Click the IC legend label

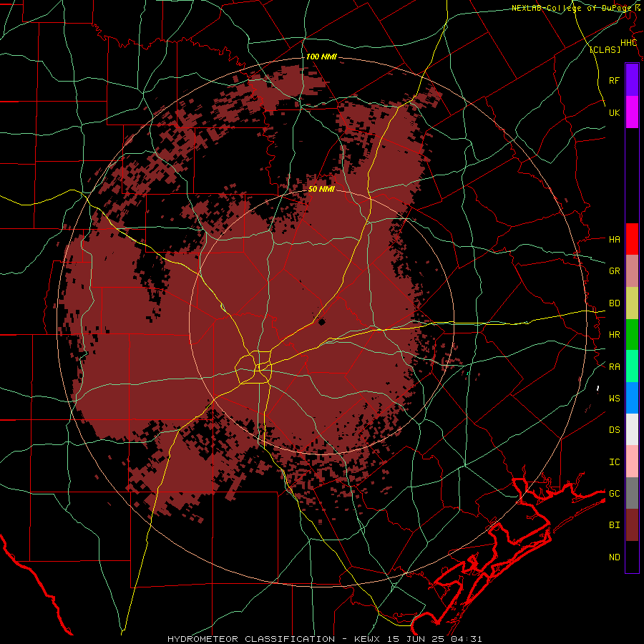click(x=614, y=462)
